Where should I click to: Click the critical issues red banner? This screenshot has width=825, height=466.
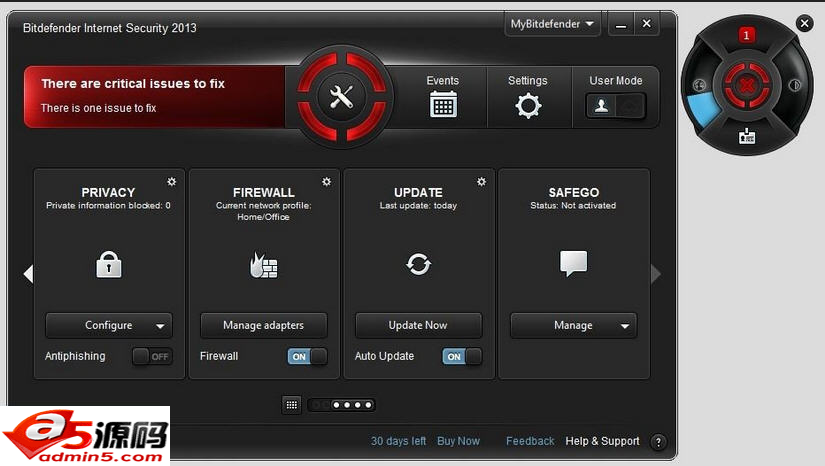point(155,97)
